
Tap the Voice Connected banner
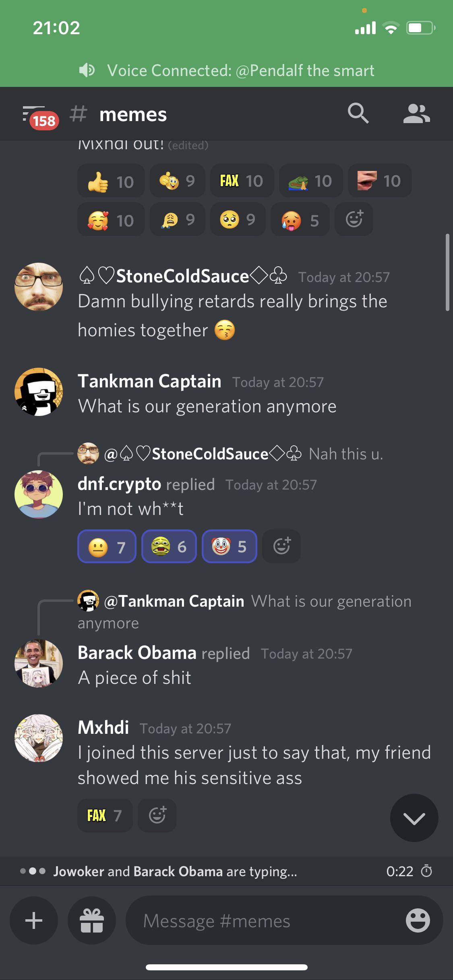coord(226,70)
